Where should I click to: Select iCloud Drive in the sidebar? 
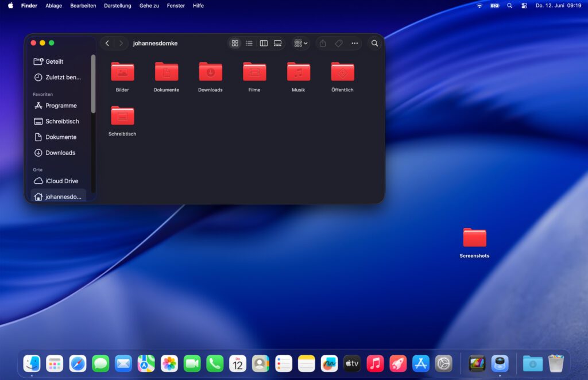click(x=60, y=181)
